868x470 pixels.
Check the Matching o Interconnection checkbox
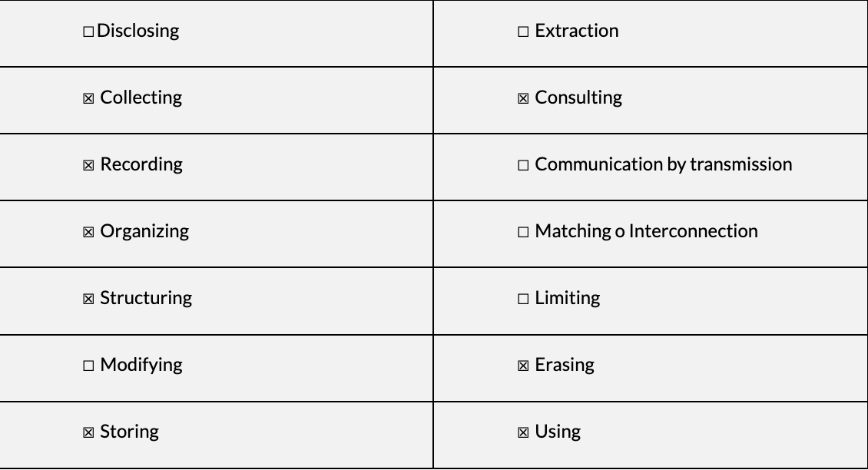tap(523, 232)
